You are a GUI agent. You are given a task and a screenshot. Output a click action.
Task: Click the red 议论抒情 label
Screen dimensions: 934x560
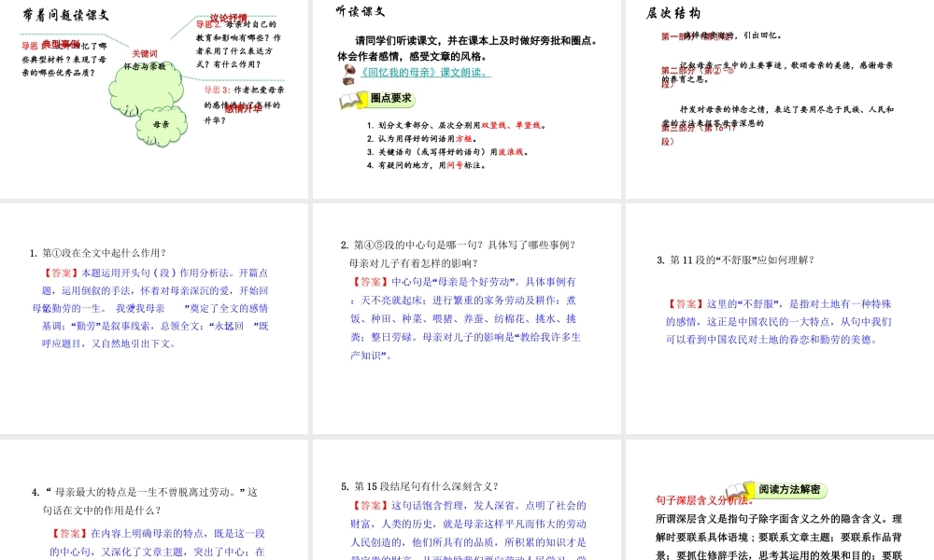(229, 19)
